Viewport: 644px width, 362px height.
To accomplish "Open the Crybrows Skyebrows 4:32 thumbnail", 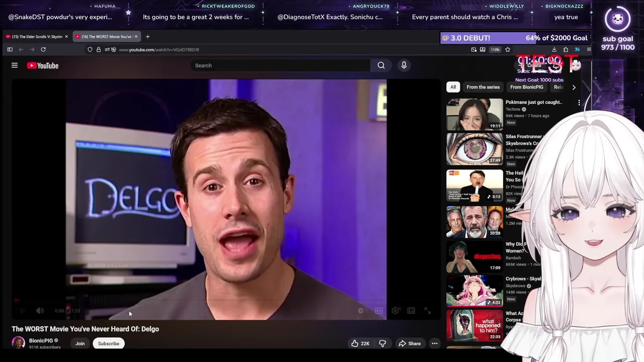I will (474, 291).
